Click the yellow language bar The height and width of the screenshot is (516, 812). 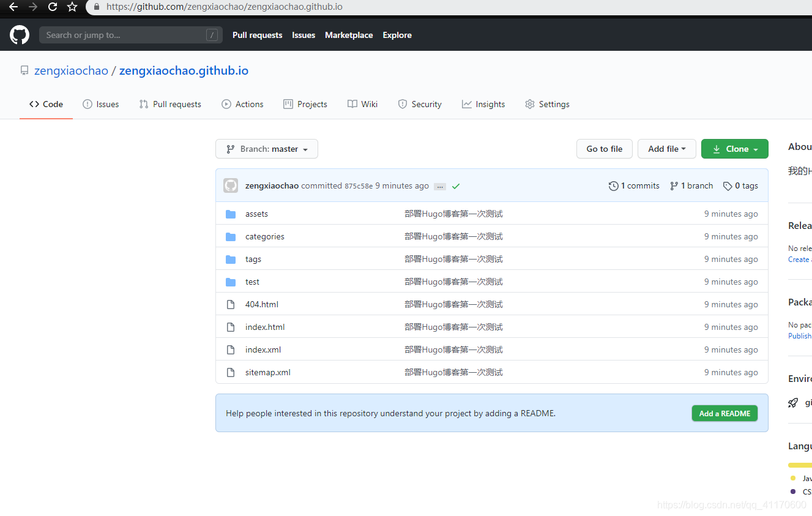(x=800, y=465)
